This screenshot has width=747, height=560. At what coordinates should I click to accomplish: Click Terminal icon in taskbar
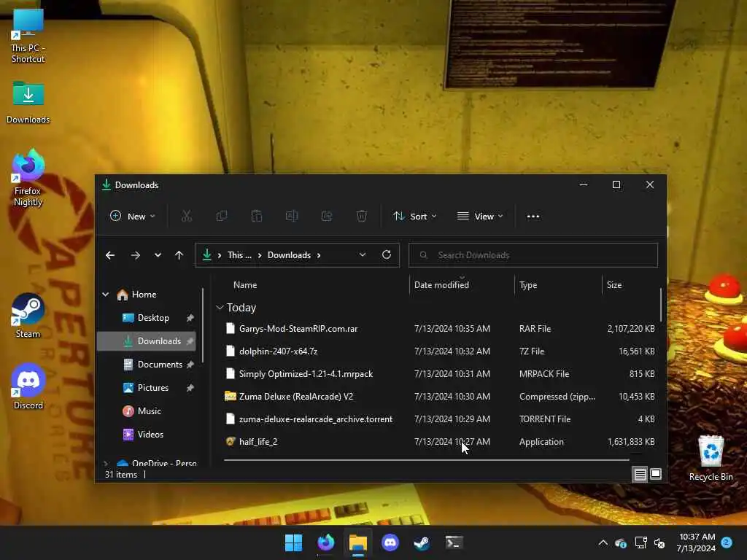pos(454,542)
